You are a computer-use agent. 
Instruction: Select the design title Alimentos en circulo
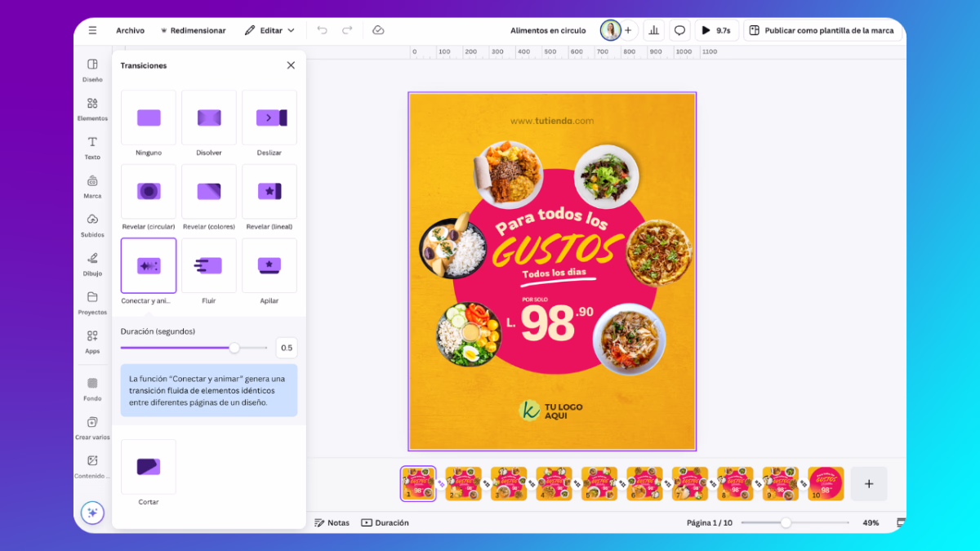click(x=548, y=30)
